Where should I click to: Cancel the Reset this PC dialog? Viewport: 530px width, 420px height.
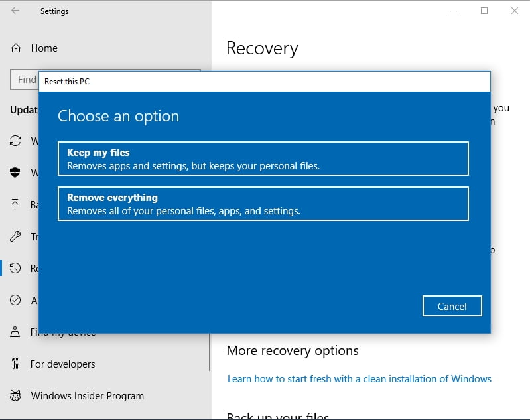[x=452, y=306]
